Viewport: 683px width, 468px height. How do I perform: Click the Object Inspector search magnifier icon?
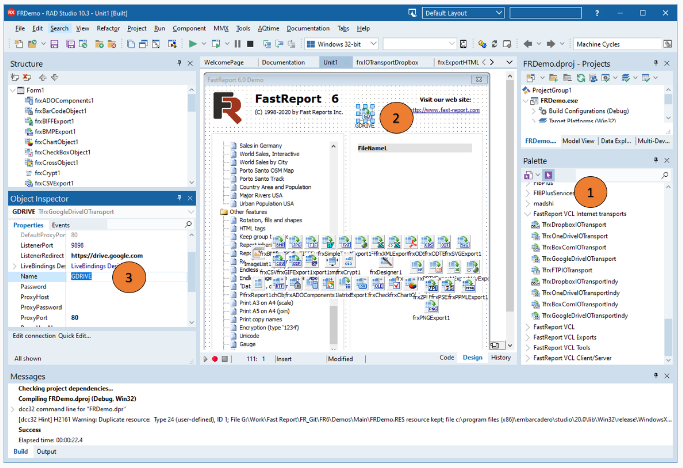click(x=188, y=224)
